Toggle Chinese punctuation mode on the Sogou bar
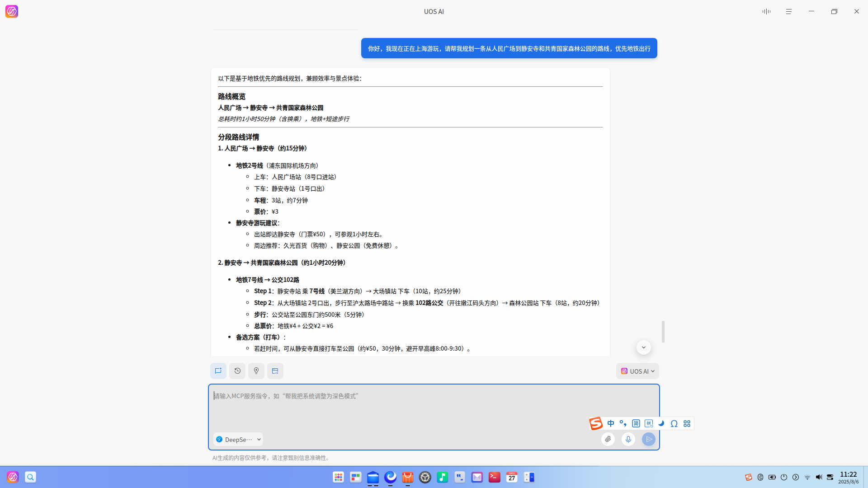Screen dimensions: 868x488 [x=623, y=423]
